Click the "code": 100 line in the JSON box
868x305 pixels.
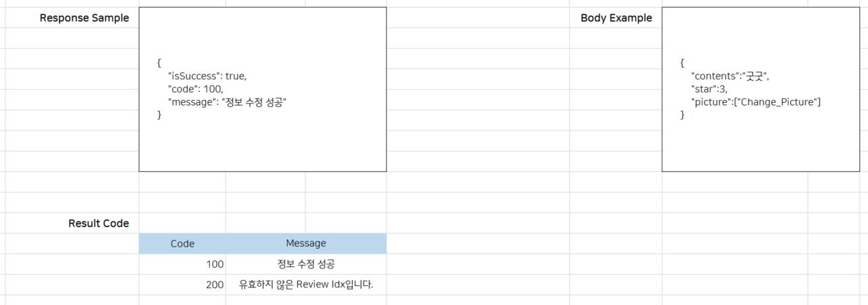[196, 89]
